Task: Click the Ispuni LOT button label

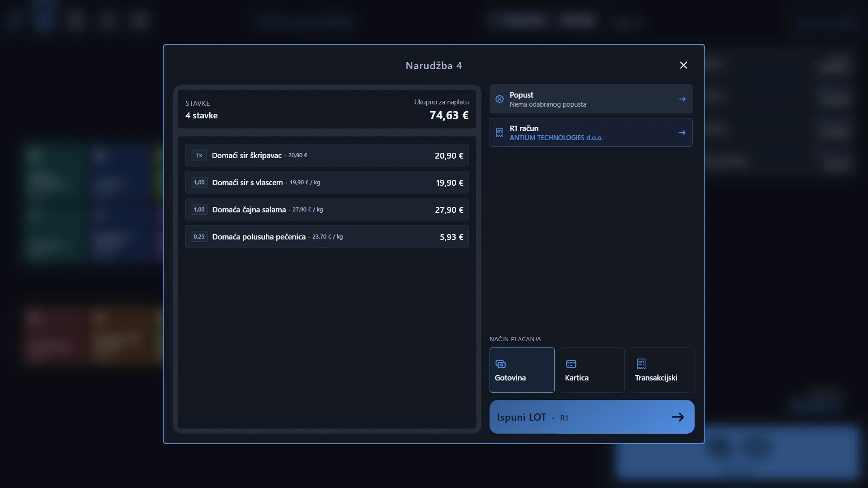Action: coord(521,417)
